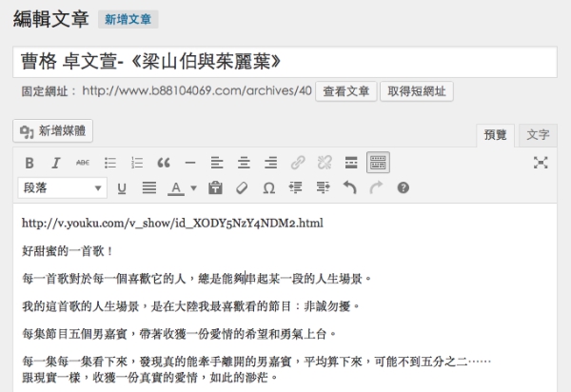Toggle bold formatting
The width and height of the screenshot is (571, 392).
point(30,163)
